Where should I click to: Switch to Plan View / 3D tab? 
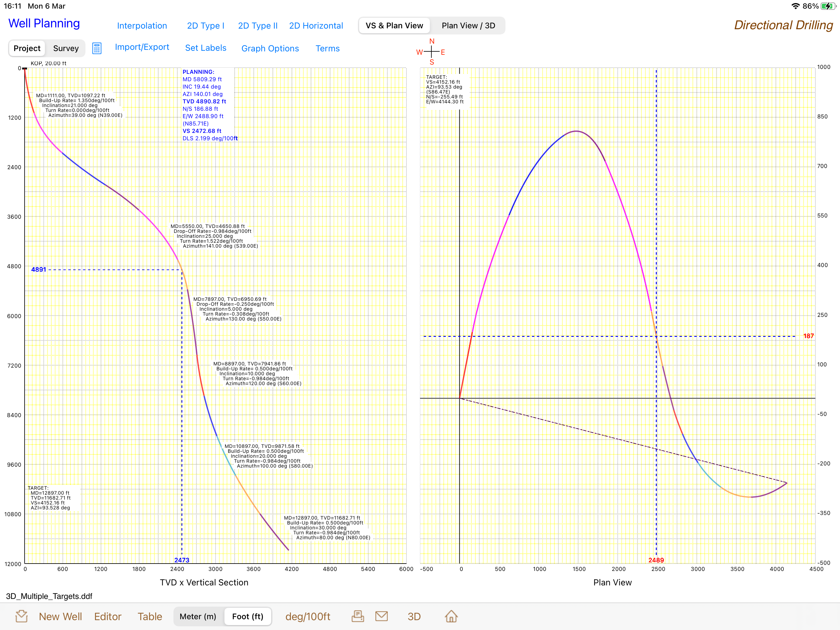468,26
